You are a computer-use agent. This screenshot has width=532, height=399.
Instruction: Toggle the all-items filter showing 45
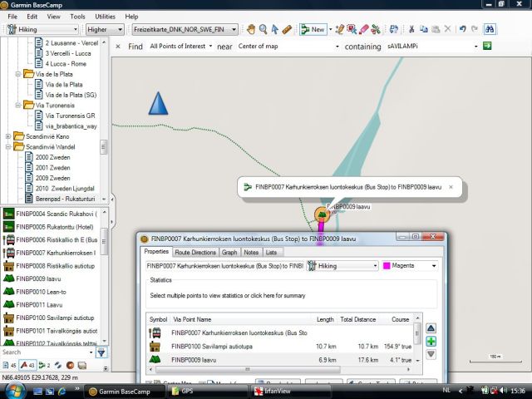tap(10, 366)
